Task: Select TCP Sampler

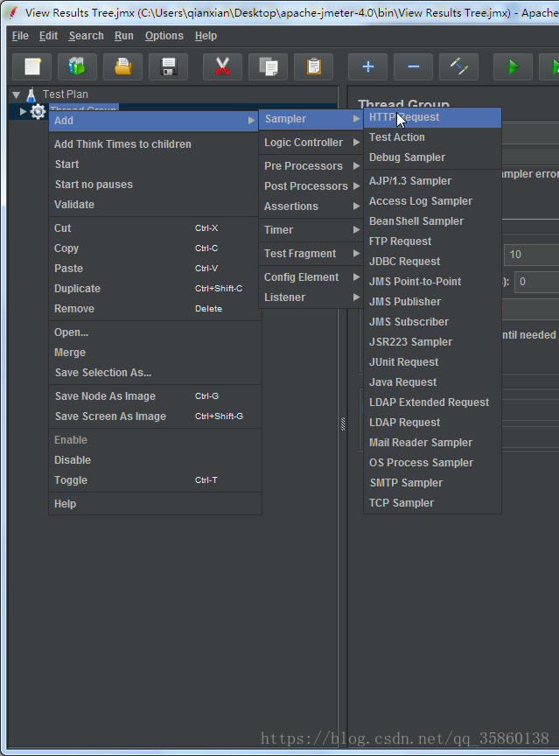Action: (432, 503)
